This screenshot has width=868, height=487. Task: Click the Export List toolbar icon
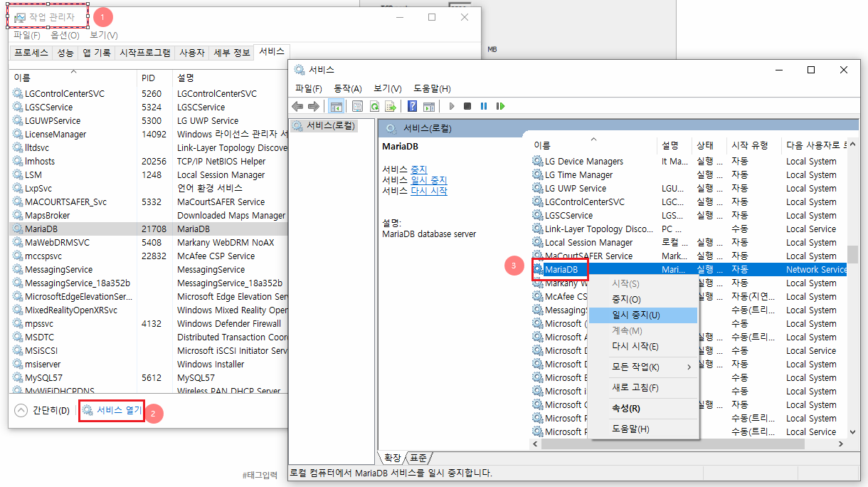tap(390, 106)
